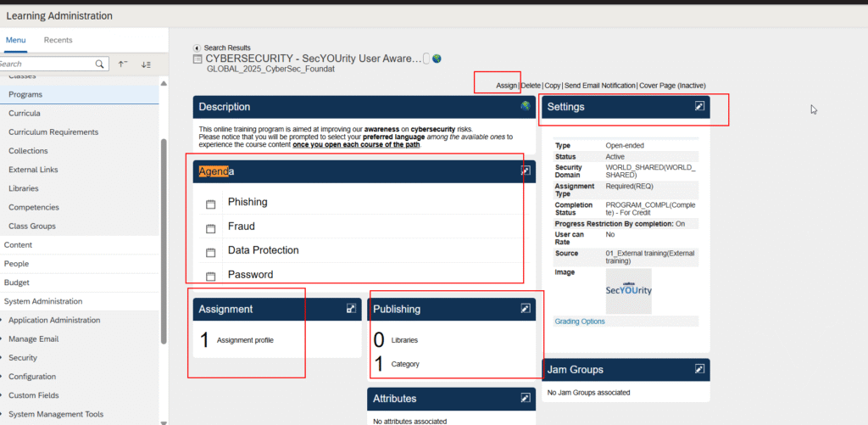Expand the Security menu node
The image size is (868, 425).
pos(3,358)
